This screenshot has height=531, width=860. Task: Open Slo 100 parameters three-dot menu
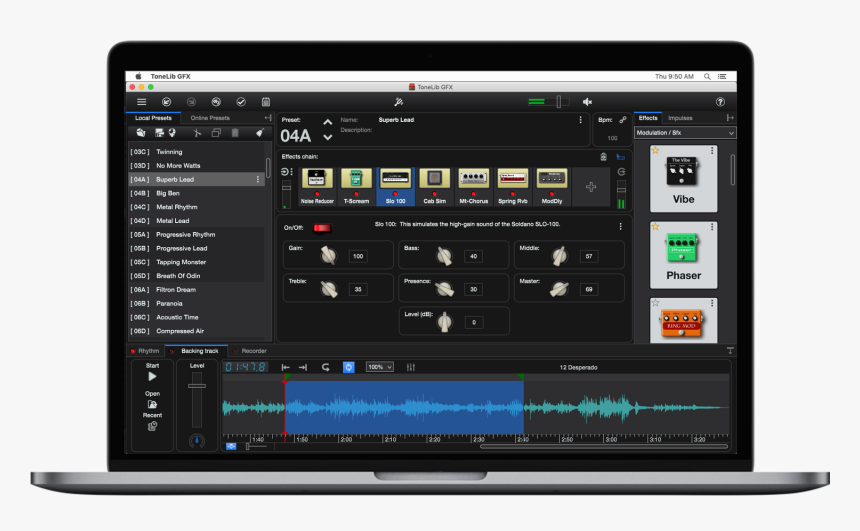click(x=620, y=227)
